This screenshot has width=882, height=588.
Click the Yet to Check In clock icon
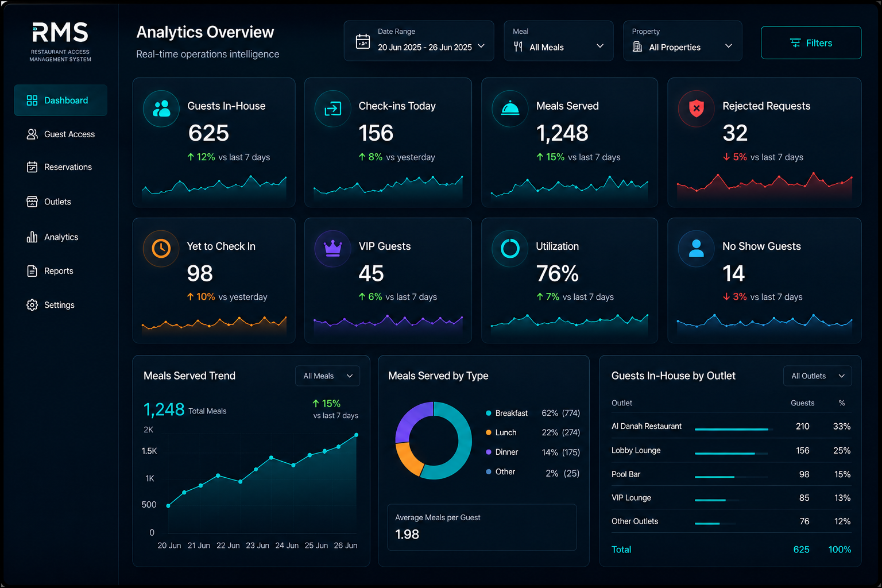tap(161, 248)
